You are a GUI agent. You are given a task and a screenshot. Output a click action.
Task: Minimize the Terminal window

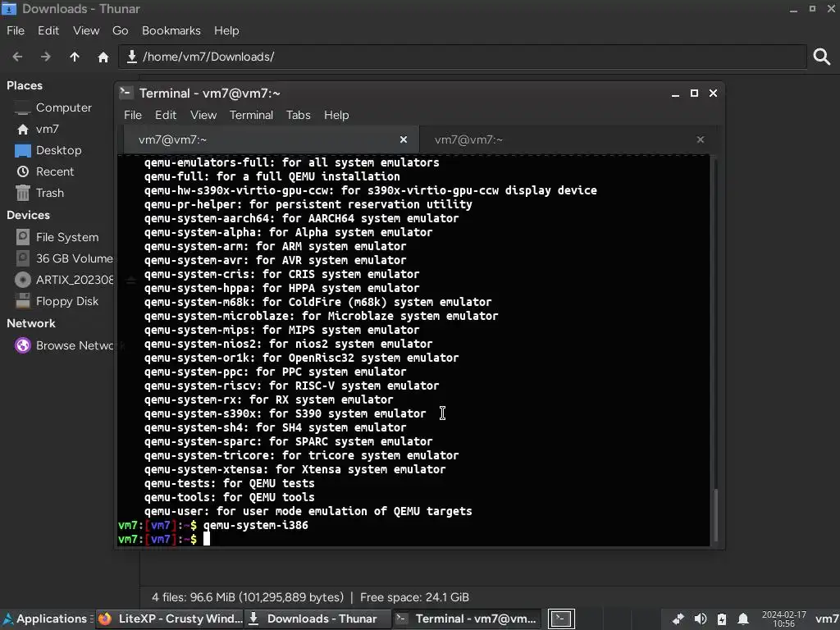pyautogui.click(x=676, y=94)
